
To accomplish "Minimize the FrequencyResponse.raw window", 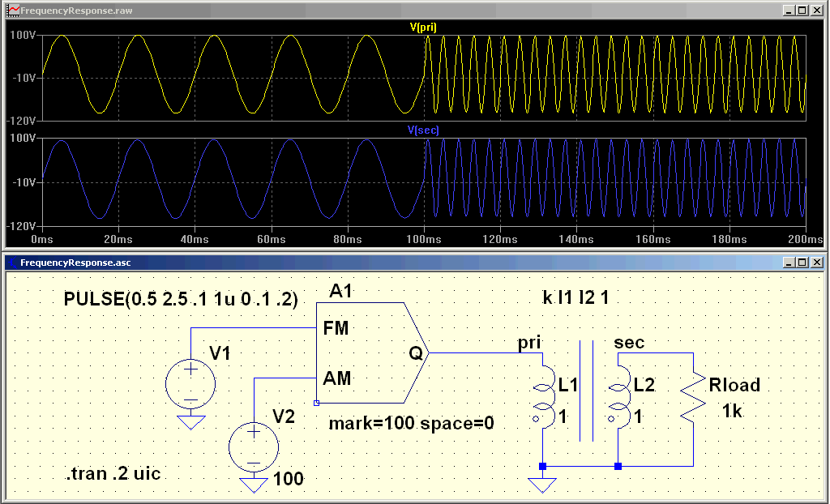I will coord(790,10).
